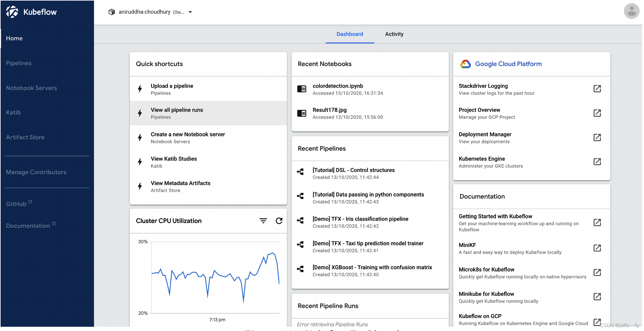
Task: Open the Documentation sidebar link
Action: point(31,225)
